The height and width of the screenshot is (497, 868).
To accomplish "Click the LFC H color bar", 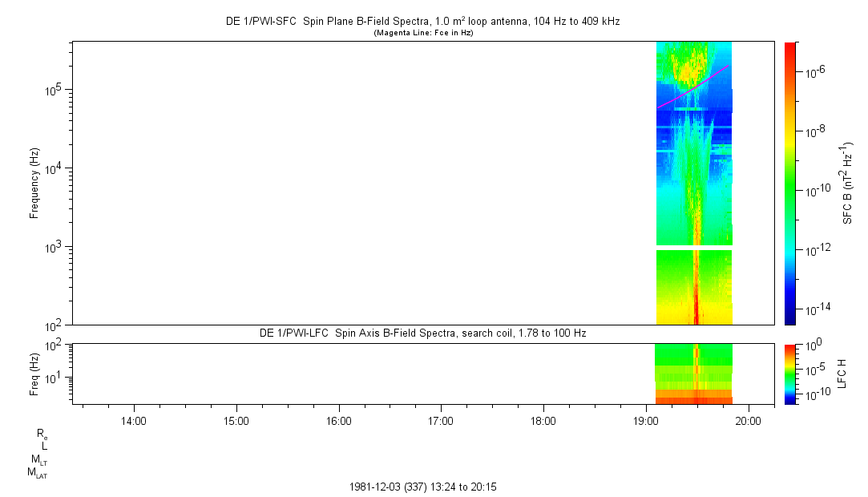I will 790,374.
